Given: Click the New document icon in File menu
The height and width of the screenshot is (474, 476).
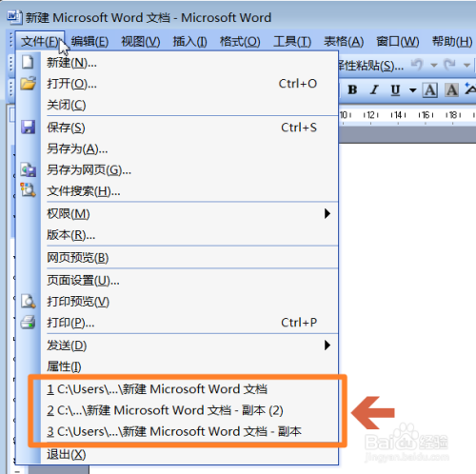Looking at the screenshot, I should [x=28, y=62].
